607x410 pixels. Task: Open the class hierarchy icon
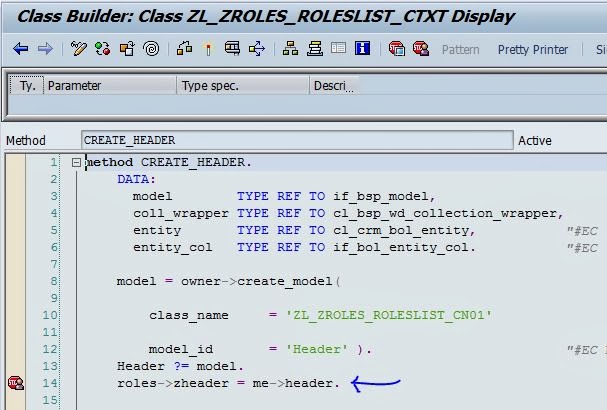(290, 49)
